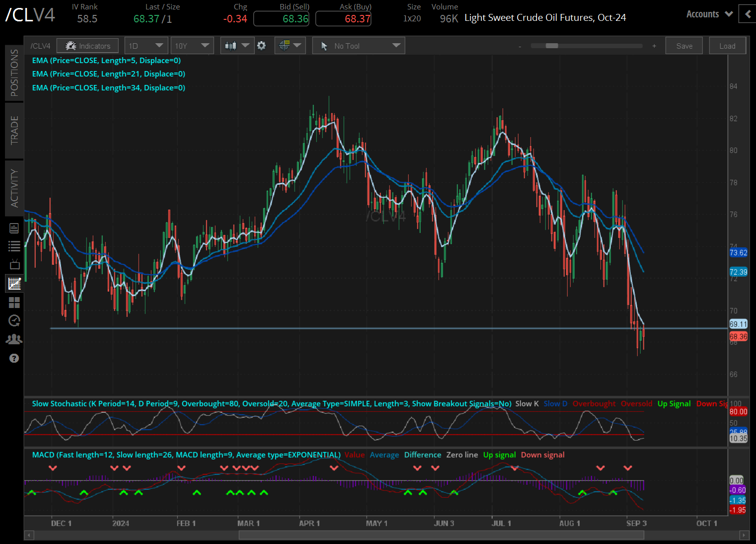Open the crosshair cursor mode dropdown
756x544 pixels.
(290, 46)
